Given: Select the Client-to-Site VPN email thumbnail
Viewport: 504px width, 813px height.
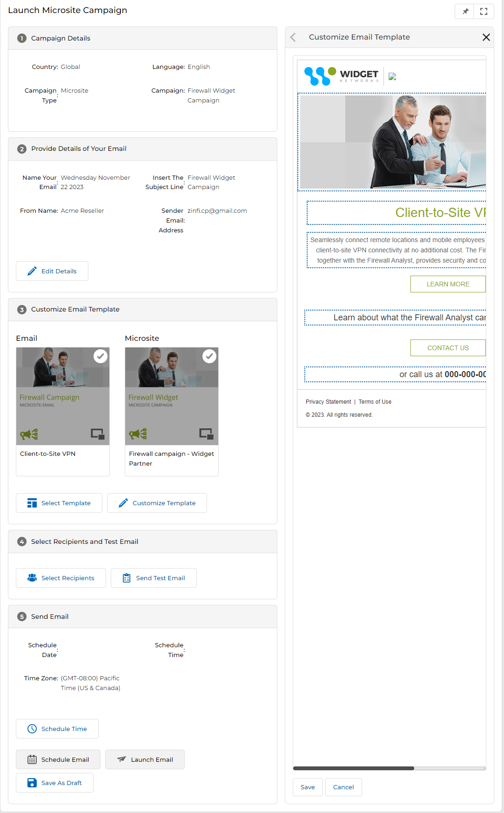Looking at the screenshot, I should (x=63, y=412).
